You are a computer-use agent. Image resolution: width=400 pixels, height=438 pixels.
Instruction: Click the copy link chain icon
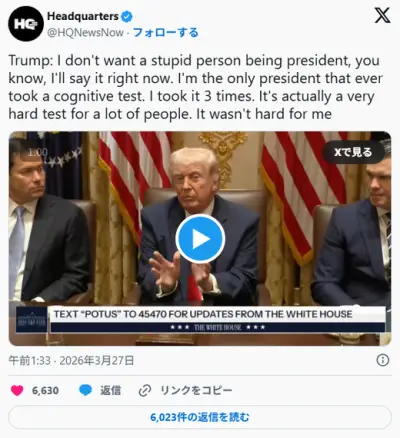145,390
